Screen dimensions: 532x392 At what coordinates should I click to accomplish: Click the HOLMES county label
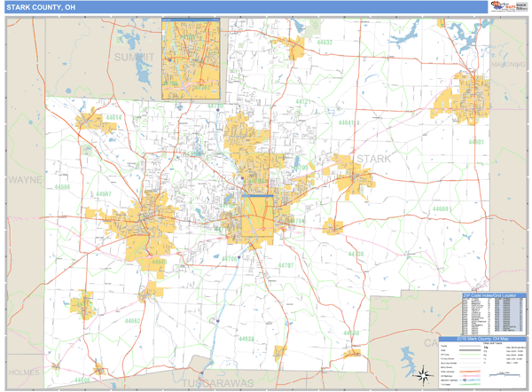23,372
